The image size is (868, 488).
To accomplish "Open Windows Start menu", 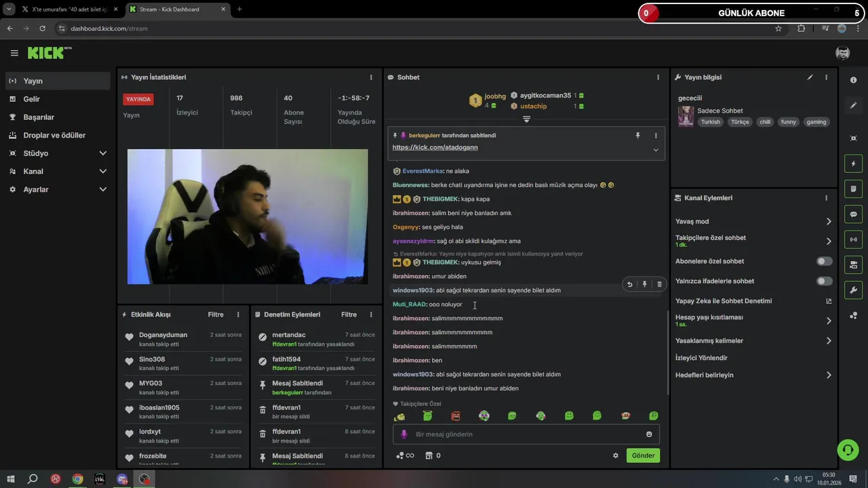I will pos(11,479).
